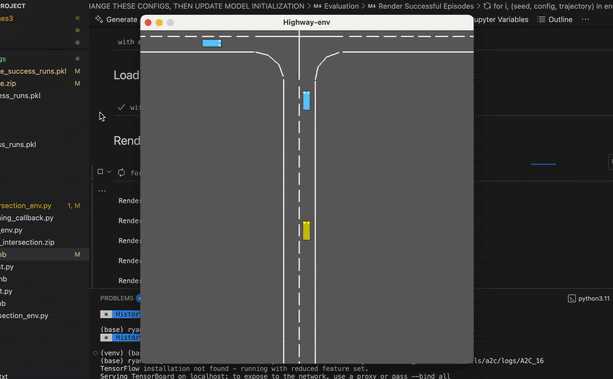Open the cell output ellipsis menu

point(102,191)
